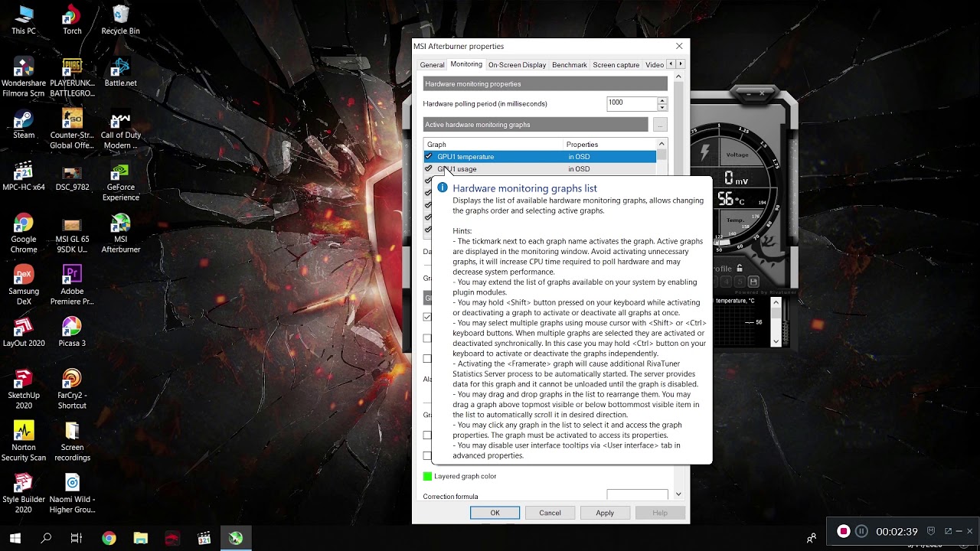Viewport: 980px width, 551px height.
Task: Open the Screen capture tab
Action: coord(616,65)
